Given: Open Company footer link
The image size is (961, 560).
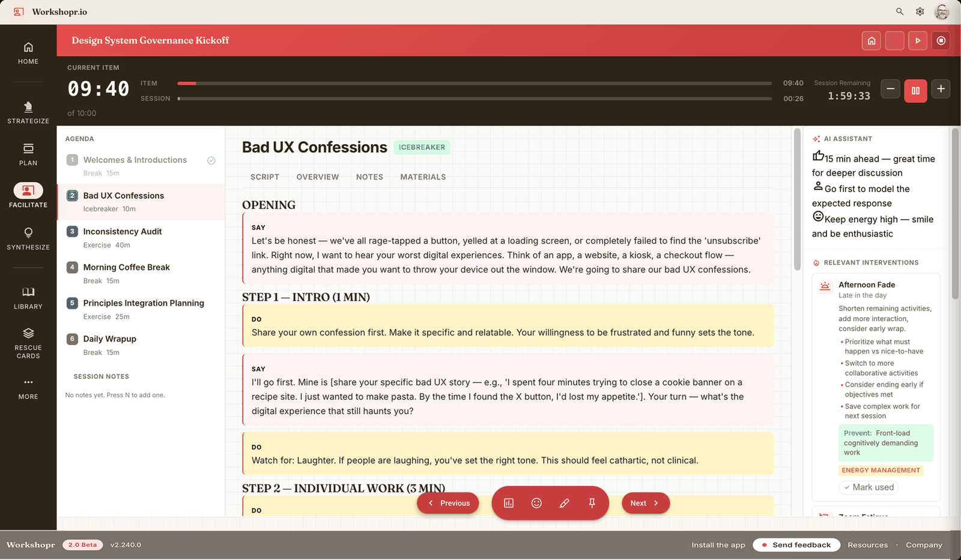Looking at the screenshot, I should click(924, 545).
